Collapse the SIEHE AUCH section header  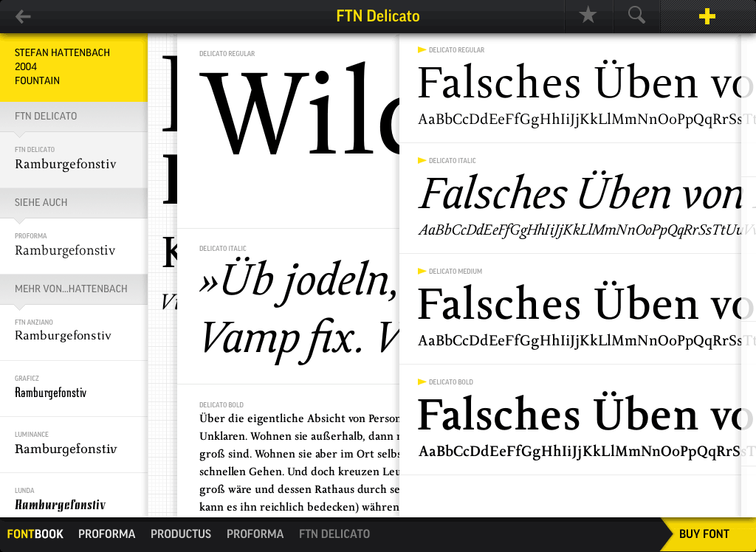point(74,202)
